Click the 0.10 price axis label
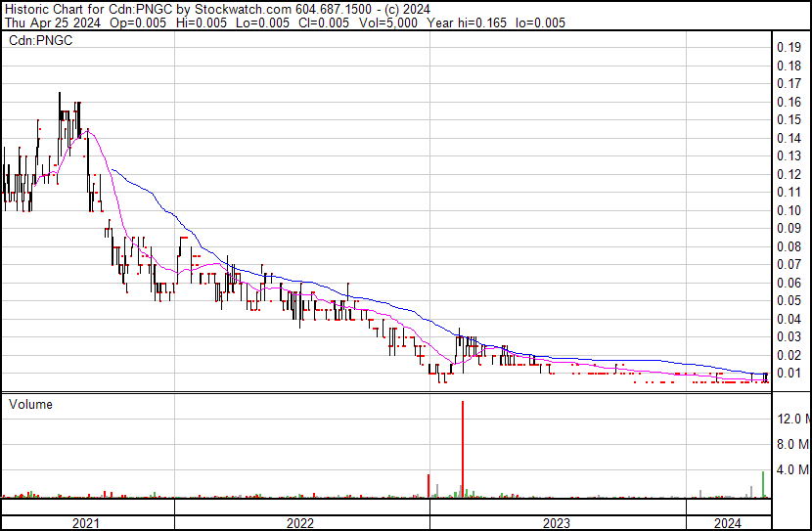Screen dimensions: 812x531 tap(788, 210)
